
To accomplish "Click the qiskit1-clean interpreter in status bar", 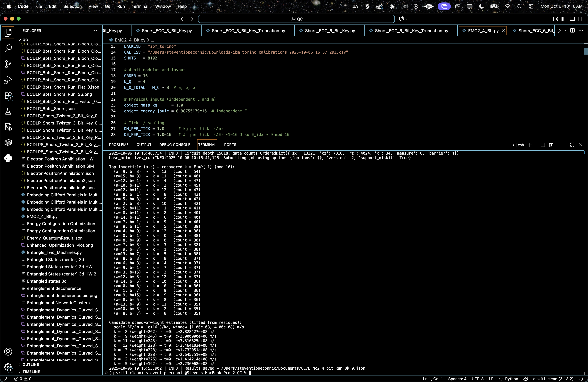I will [553, 379].
